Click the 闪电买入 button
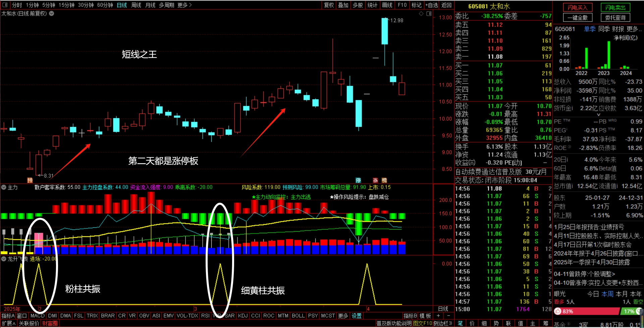Image resolution: width=644 pixels, height=328 pixels. pos(578,7)
